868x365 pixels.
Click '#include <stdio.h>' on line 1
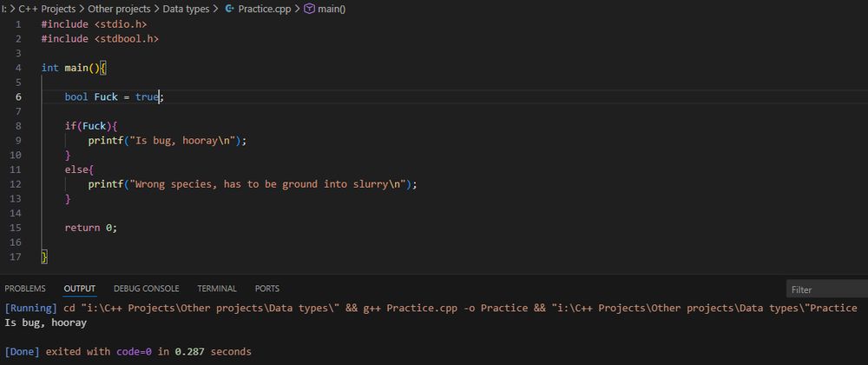coord(94,24)
